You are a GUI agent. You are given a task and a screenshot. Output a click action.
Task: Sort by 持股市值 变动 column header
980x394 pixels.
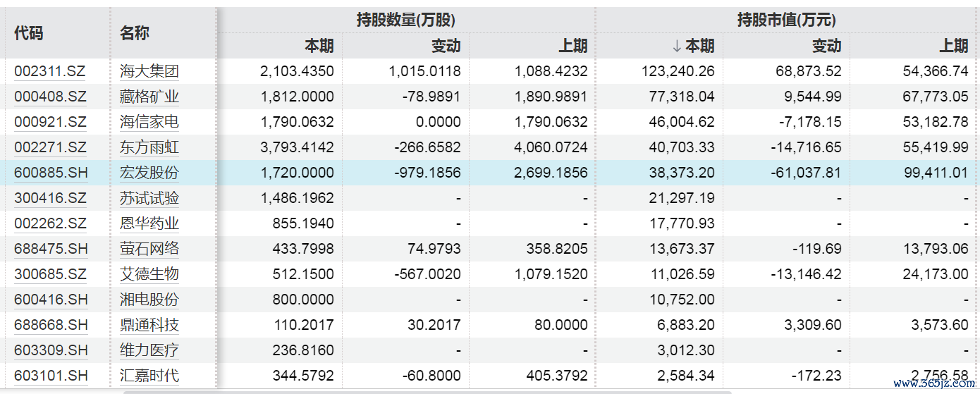click(x=827, y=46)
